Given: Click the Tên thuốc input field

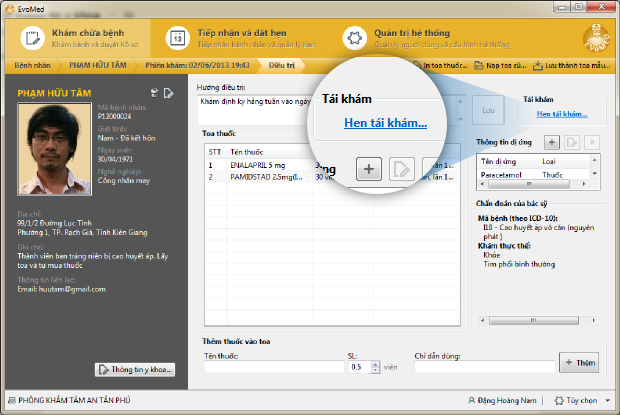Looking at the screenshot, I should tap(274, 367).
